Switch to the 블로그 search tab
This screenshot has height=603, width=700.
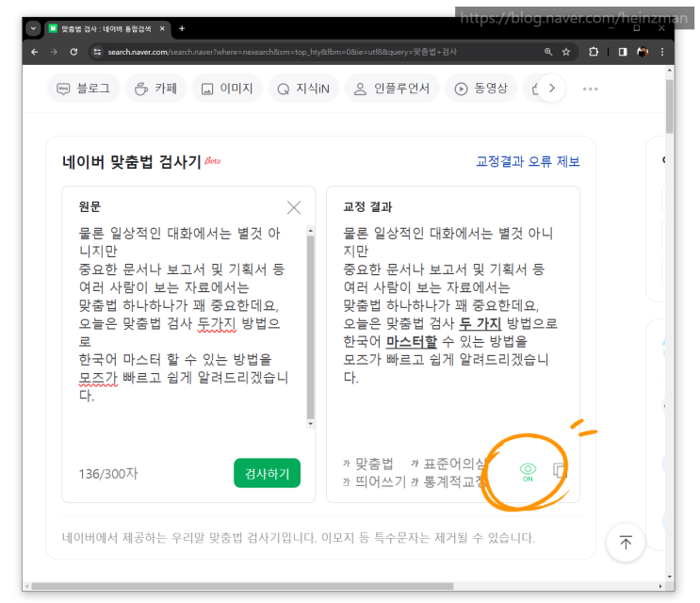coord(84,89)
